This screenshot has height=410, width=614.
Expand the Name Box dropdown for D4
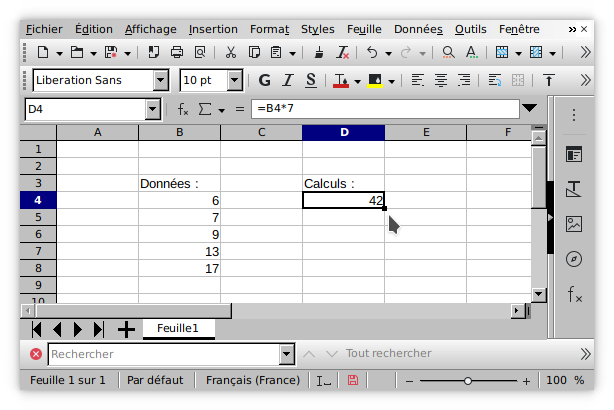(153, 109)
